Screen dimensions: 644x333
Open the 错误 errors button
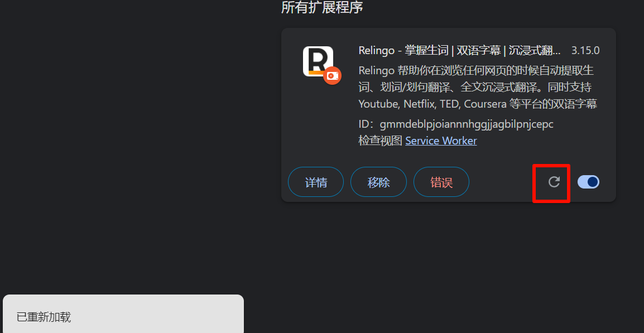pyautogui.click(x=441, y=182)
